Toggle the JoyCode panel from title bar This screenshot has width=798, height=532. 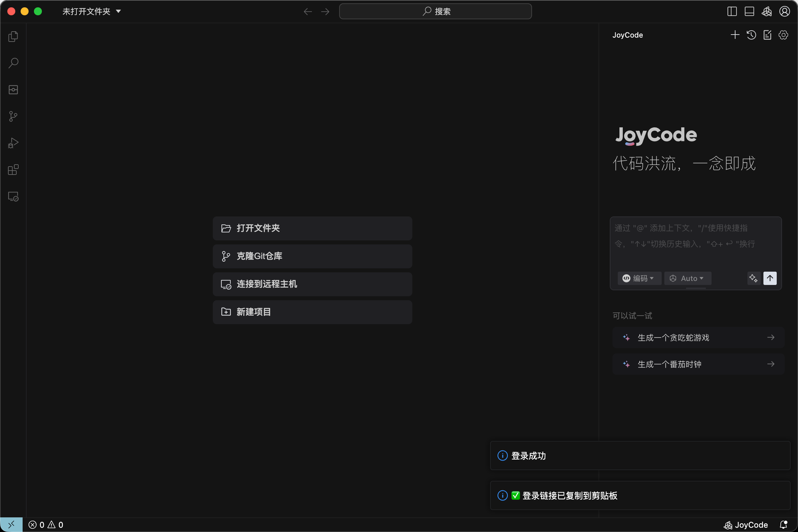(766, 12)
